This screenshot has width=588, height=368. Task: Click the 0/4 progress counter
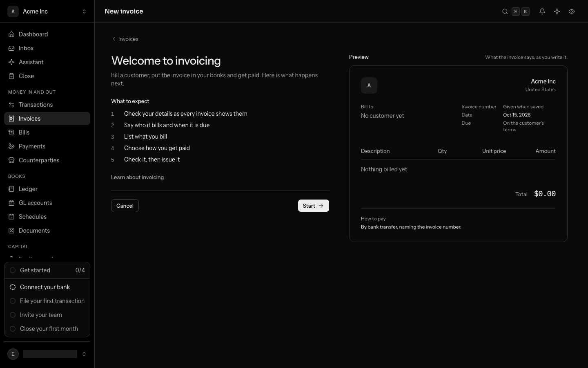tap(80, 270)
